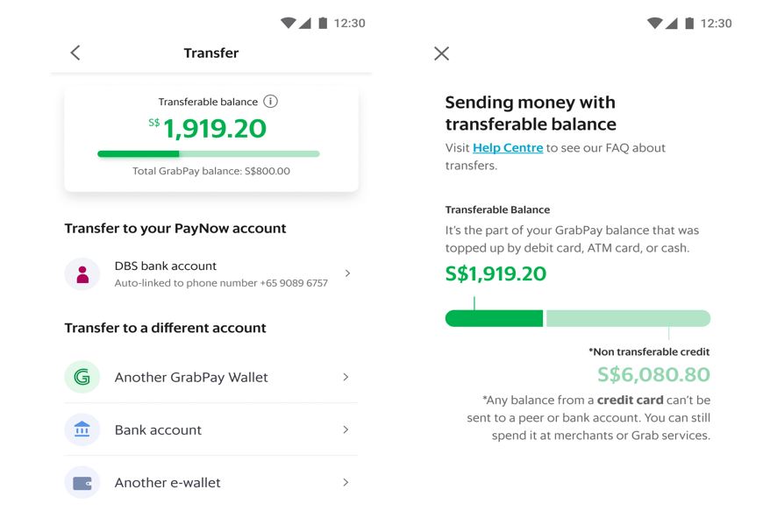Open Another e-wallet chevron arrow
Image resolution: width=763 pixels, height=532 pixels.
coord(346,482)
